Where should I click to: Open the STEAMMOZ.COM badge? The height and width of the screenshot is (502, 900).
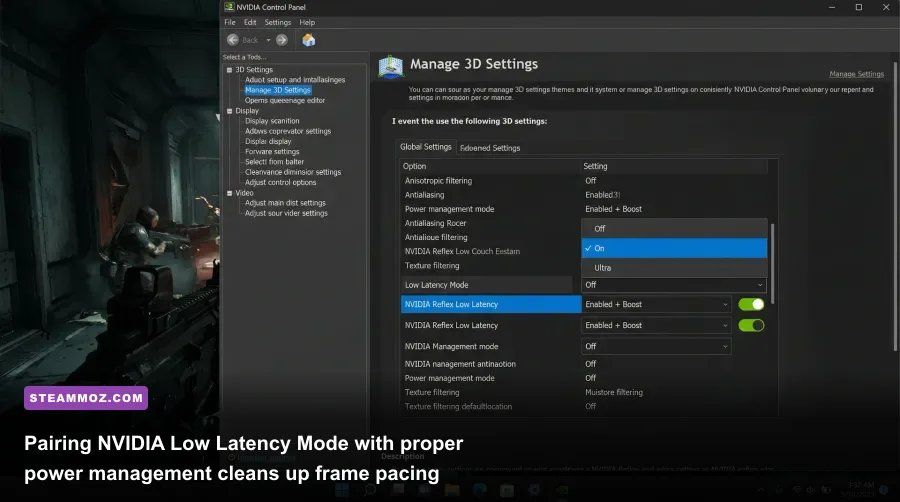(x=86, y=398)
